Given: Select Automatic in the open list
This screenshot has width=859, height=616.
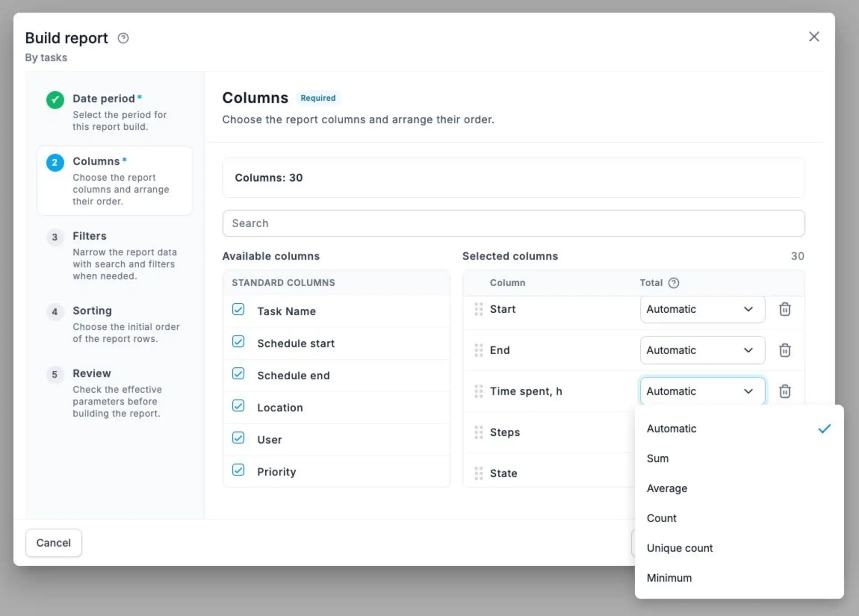Looking at the screenshot, I should click(739, 429).
